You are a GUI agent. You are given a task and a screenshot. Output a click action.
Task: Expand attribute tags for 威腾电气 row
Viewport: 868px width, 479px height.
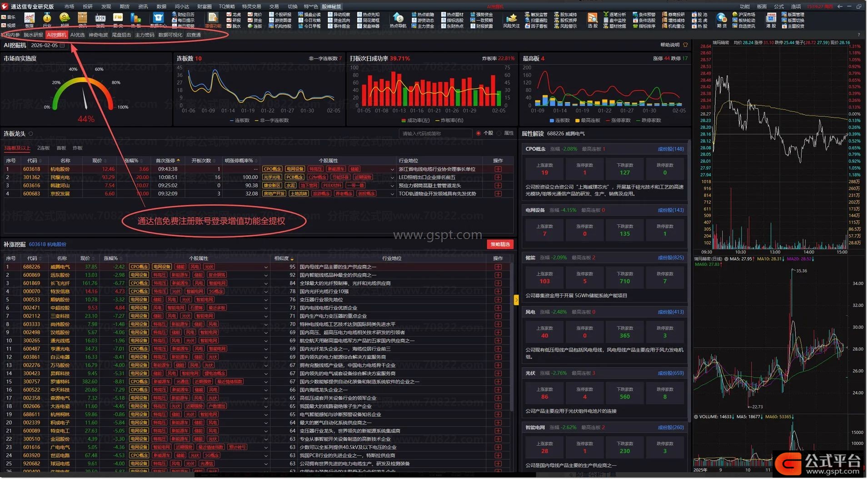click(266, 267)
